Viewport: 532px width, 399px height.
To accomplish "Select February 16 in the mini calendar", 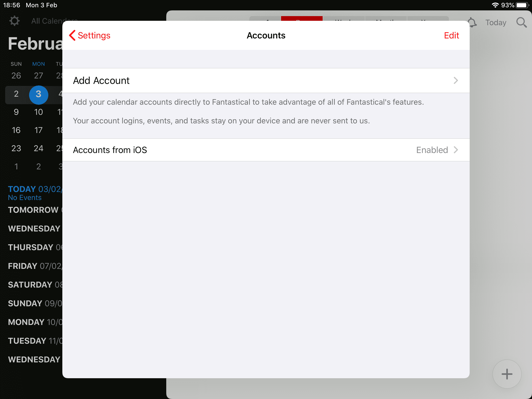I will coord(16,130).
